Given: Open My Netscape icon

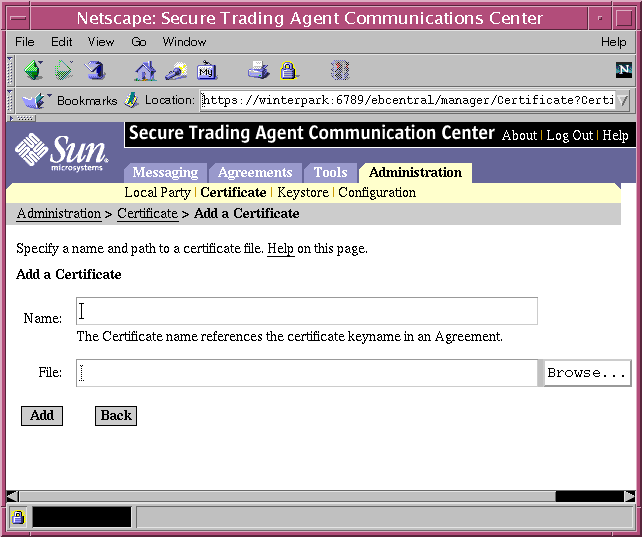Looking at the screenshot, I should coord(207,71).
